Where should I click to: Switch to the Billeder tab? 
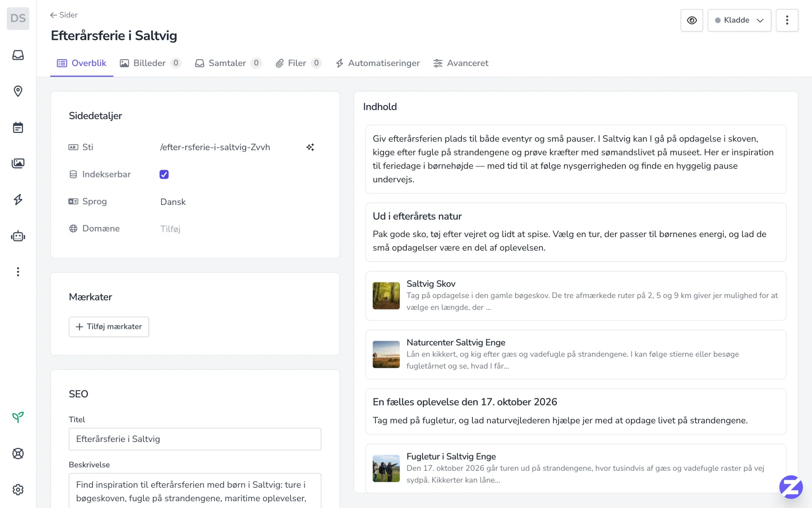151,63
